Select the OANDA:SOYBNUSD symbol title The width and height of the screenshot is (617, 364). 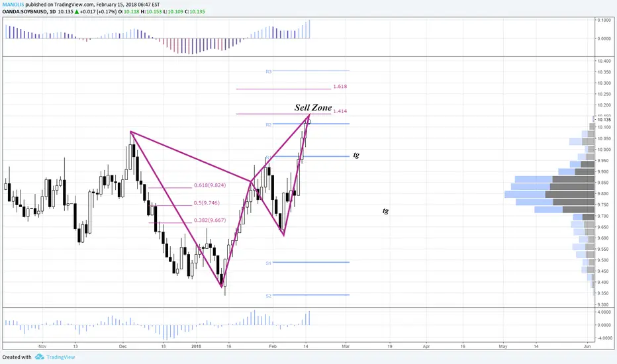[24, 12]
